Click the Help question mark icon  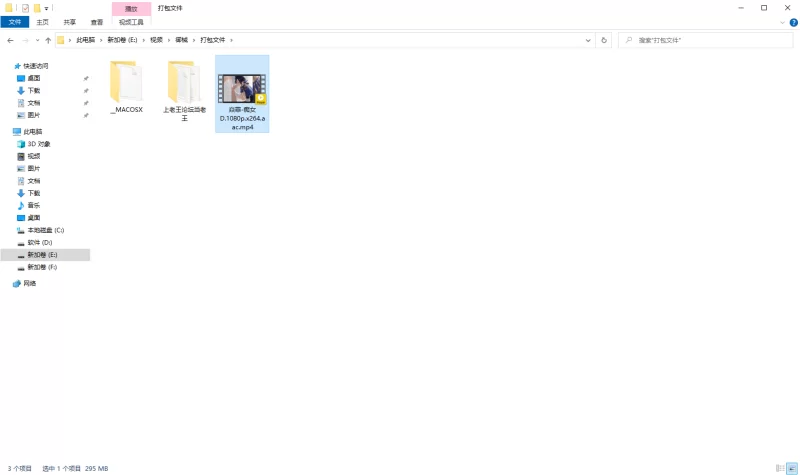(793, 21)
